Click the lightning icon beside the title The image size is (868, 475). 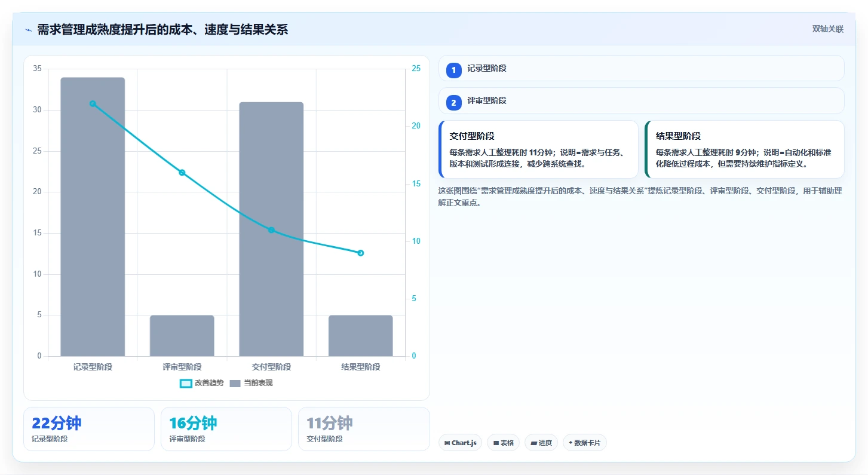click(x=28, y=29)
